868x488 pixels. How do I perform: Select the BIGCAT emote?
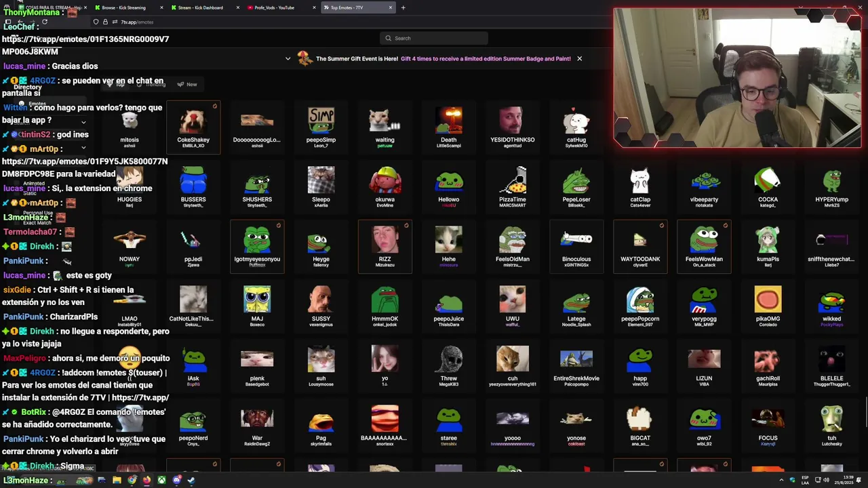pos(640,426)
